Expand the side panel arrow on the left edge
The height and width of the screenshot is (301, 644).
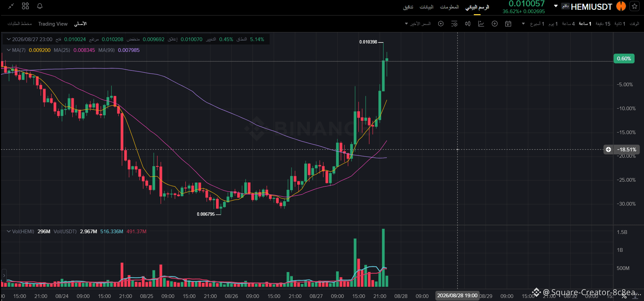click(x=4, y=275)
